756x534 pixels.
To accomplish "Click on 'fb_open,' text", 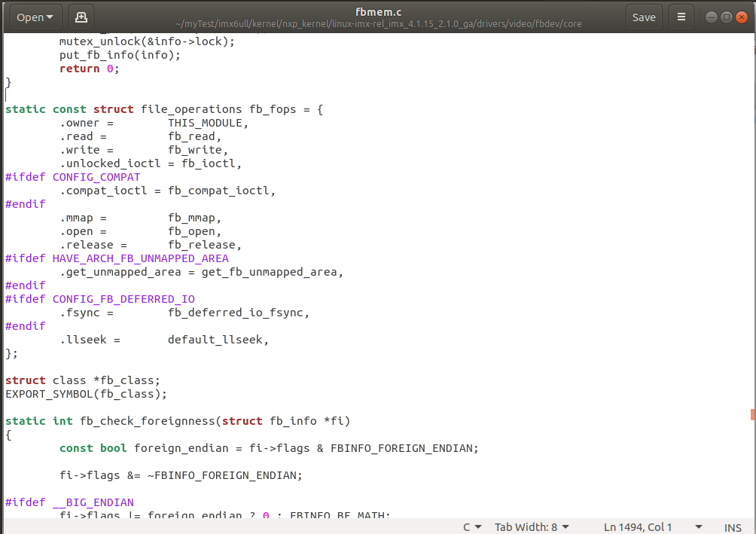I will [x=194, y=231].
